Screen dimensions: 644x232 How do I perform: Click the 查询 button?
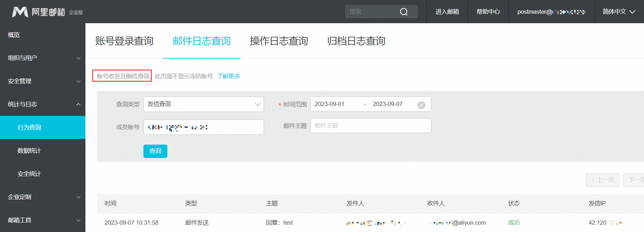pos(155,151)
